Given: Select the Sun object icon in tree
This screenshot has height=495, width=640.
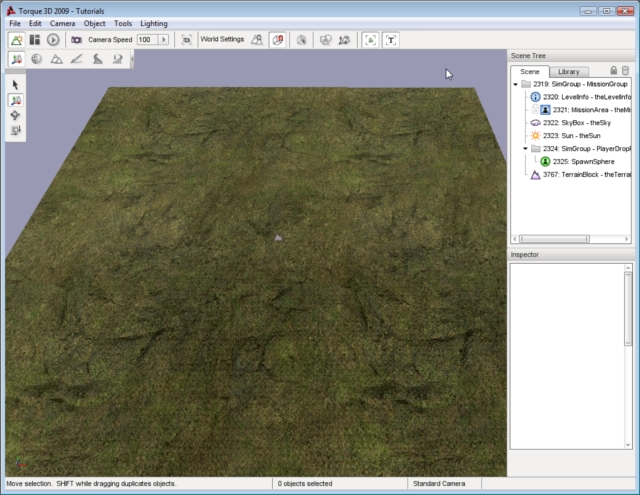Looking at the screenshot, I should [x=535, y=135].
